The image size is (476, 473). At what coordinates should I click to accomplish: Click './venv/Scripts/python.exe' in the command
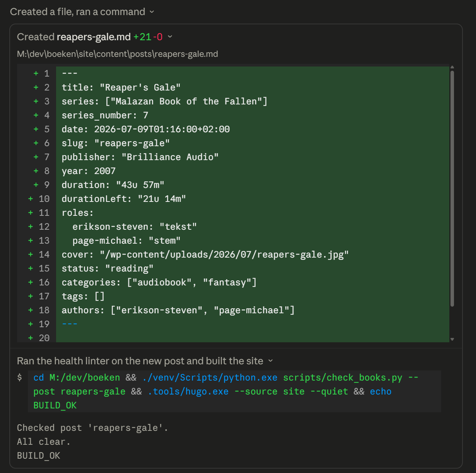tap(210, 377)
